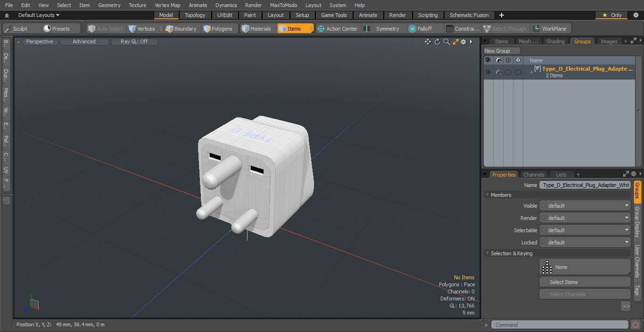
Task: Switch to the Lists tab
Action: [561, 175]
